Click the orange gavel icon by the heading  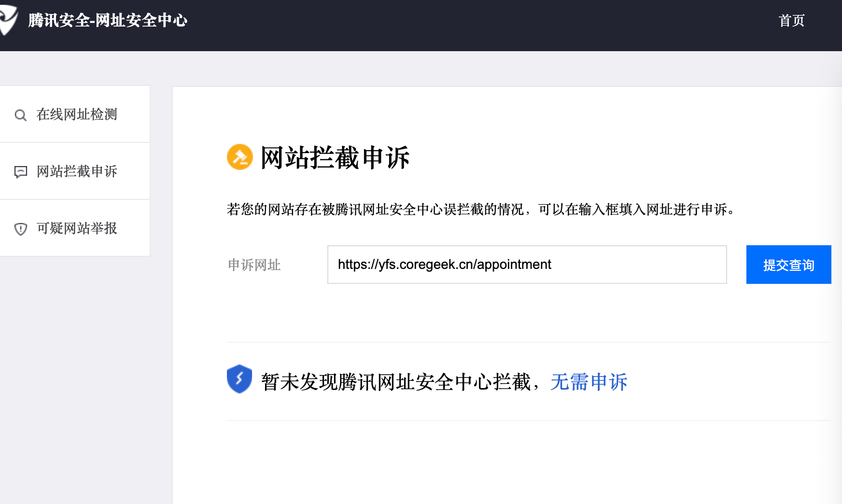tap(240, 157)
